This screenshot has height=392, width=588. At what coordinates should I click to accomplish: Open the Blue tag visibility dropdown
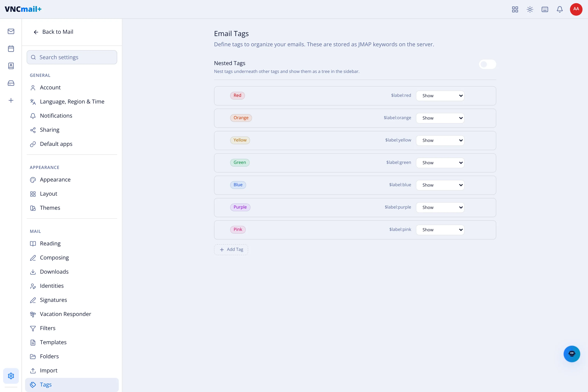(x=440, y=185)
